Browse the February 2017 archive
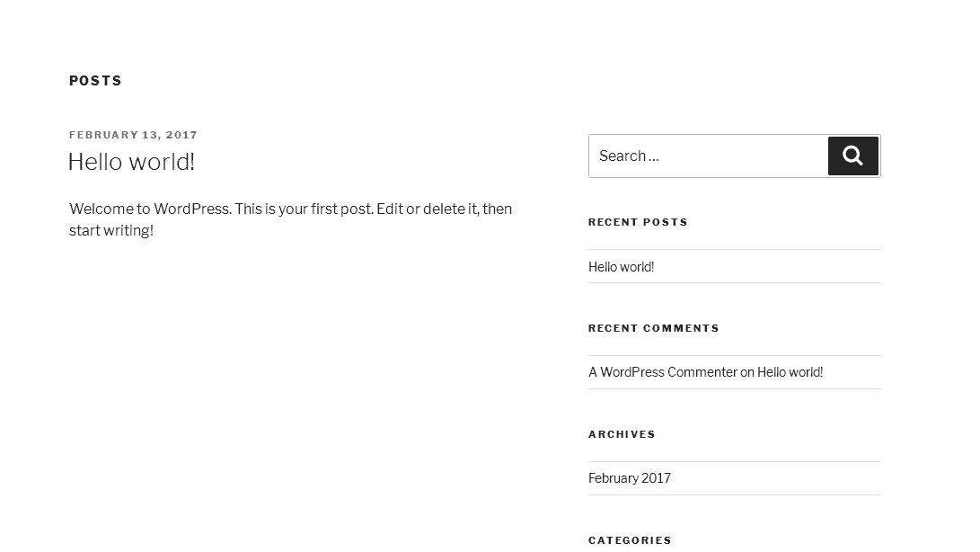 629,477
